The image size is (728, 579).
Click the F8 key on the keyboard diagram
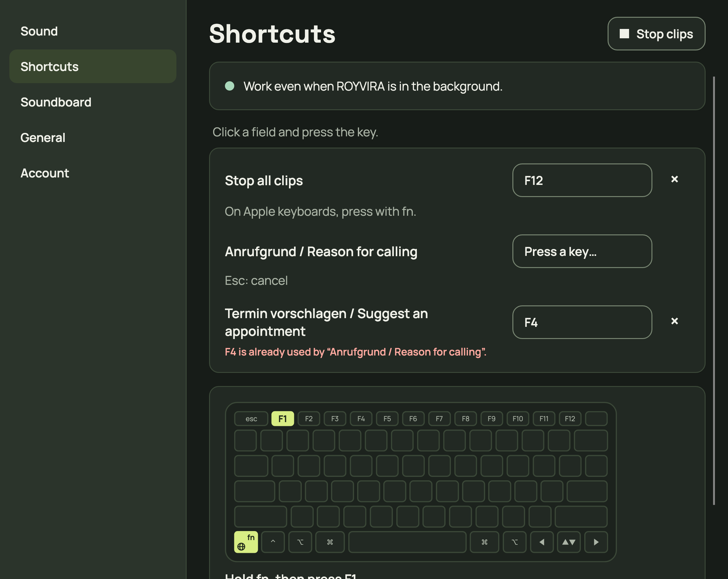pyautogui.click(x=465, y=419)
